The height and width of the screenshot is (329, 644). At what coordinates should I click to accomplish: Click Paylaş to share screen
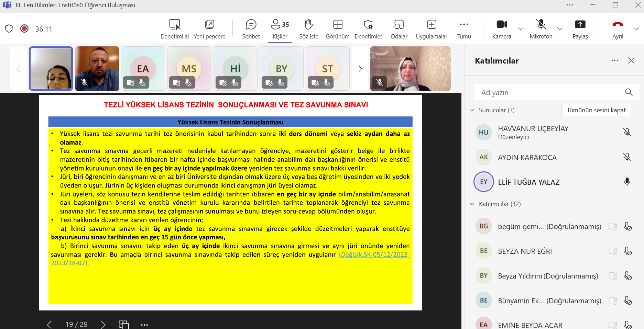point(580,29)
